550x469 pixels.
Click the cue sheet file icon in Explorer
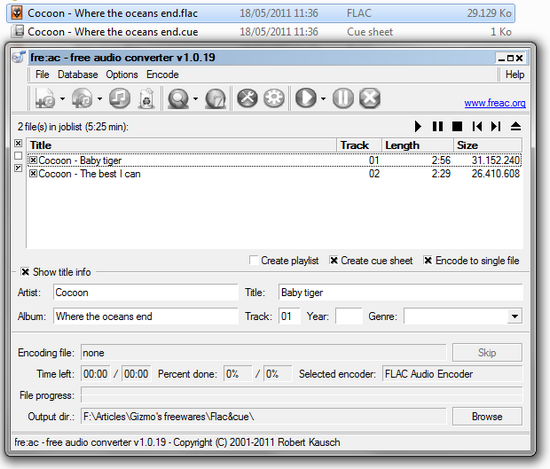coord(18,31)
